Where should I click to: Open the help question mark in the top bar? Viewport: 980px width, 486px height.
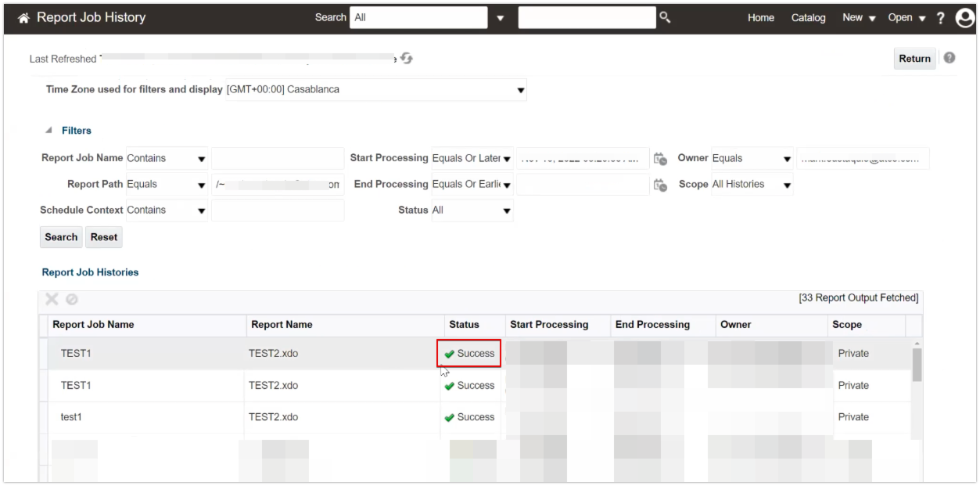click(x=941, y=17)
